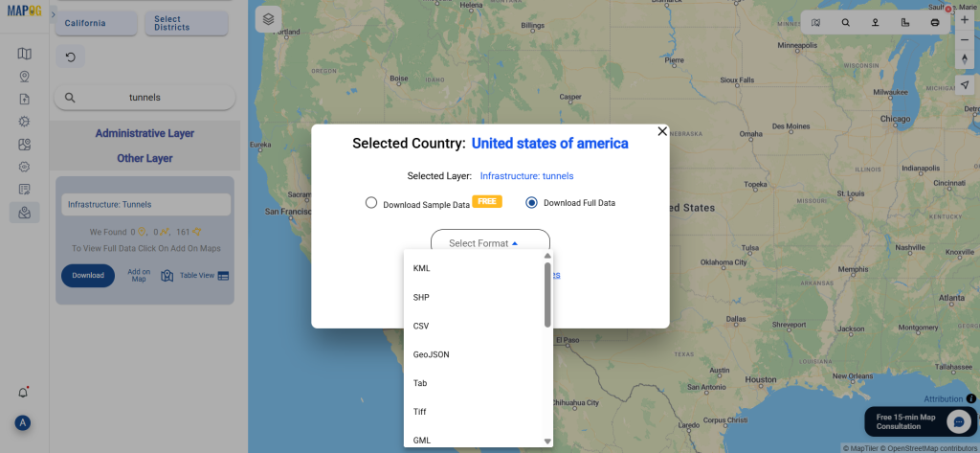Viewport: 980px width, 453px height.
Task: Click the map search magnifier icon
Action: 846,23
